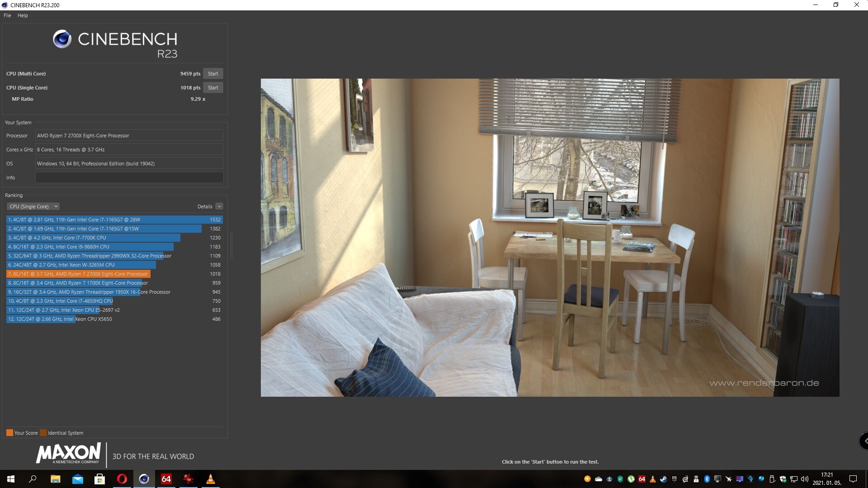
Task: Click into the Info input field
Action: (129, 178)
